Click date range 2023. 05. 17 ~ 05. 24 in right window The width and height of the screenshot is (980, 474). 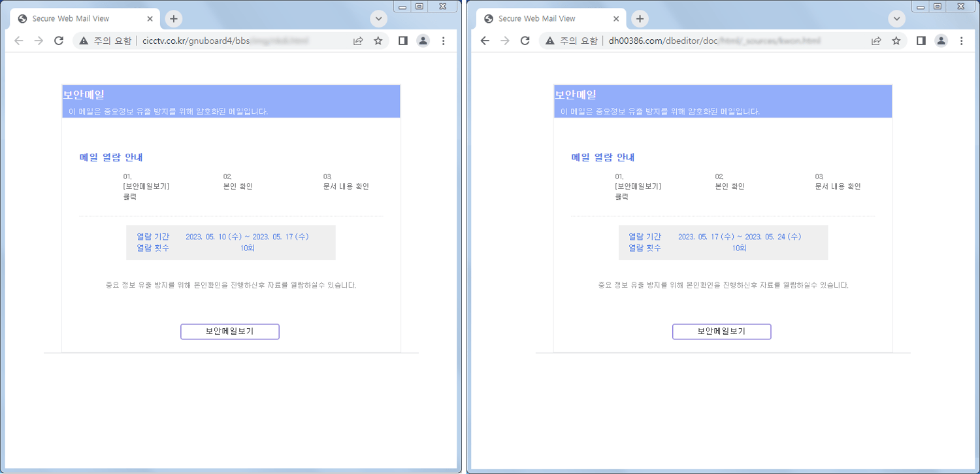pyautogui.click(x=740, y=237)
